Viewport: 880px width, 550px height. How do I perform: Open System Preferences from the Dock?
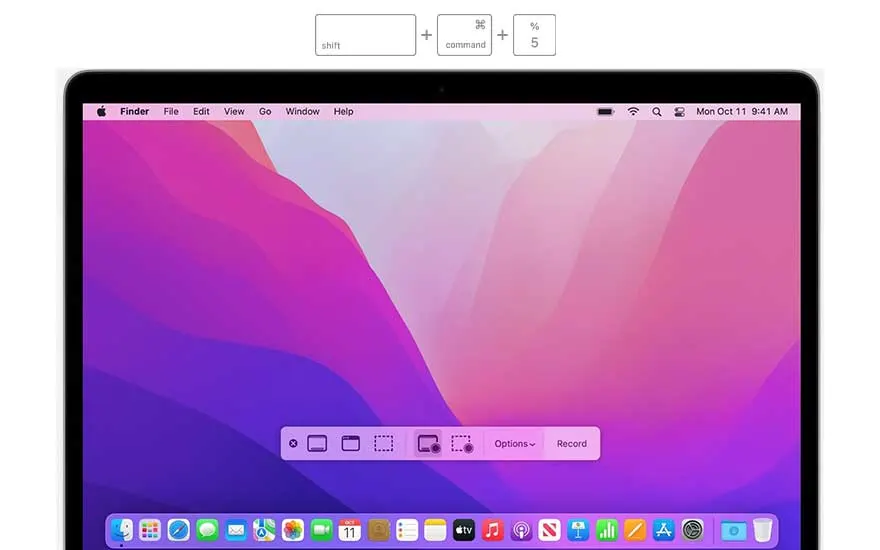click(x=692, y=530)
